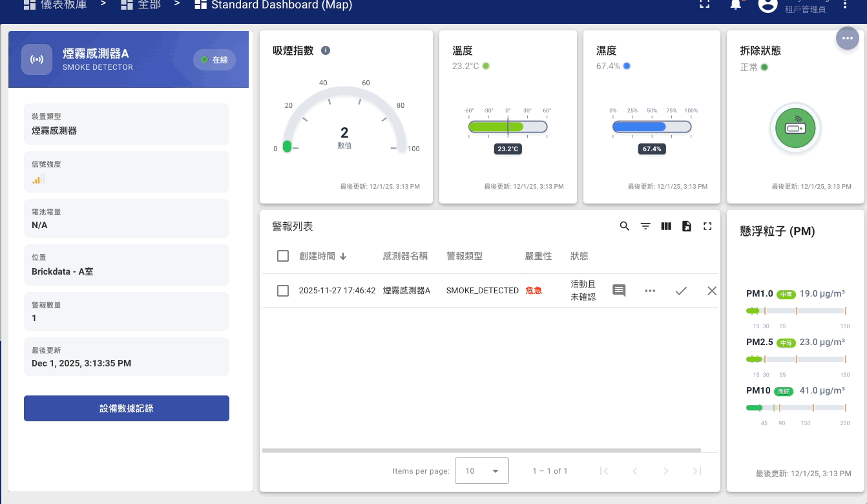The width and height of the screenshot is (867, 504).
Task: Expand the alarm list widget to fullscreen
Action: click(707, 226)
